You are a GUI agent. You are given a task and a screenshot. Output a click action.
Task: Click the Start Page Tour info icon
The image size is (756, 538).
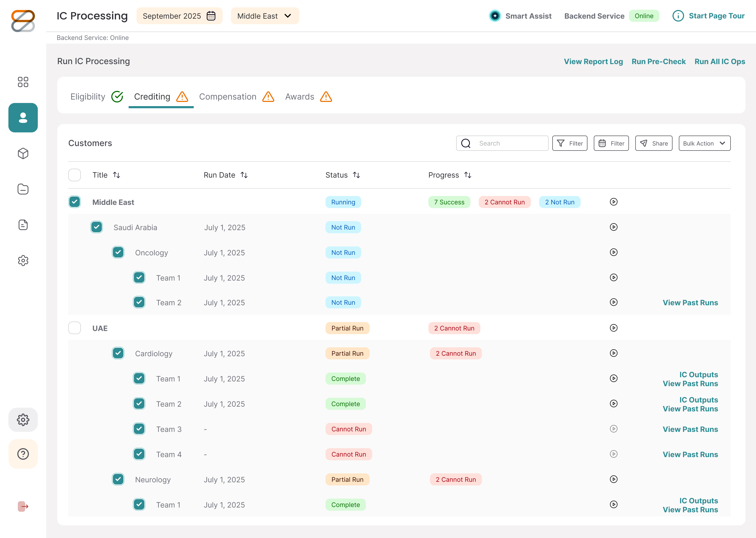pyautogui.click(x=678, y=16)
